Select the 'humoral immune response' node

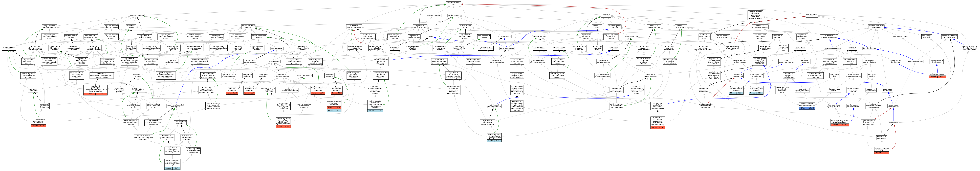click(x=559, y=48)
